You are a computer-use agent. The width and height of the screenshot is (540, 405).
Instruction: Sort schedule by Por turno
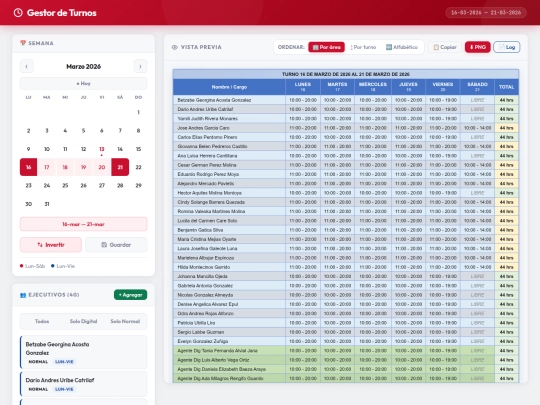(x=363, y=47)
